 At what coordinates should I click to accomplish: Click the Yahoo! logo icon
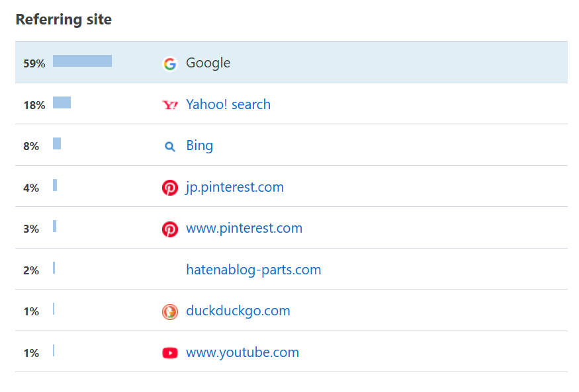click(170, 105)
